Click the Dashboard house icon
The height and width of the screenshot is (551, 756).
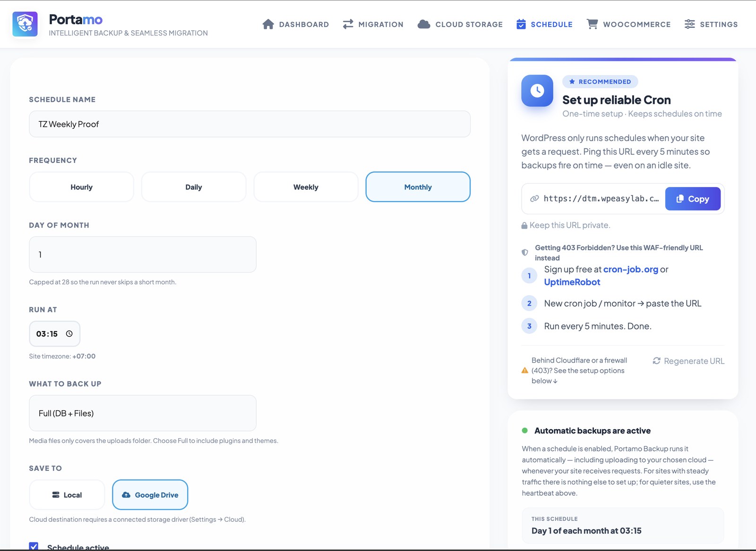[268, 24]
